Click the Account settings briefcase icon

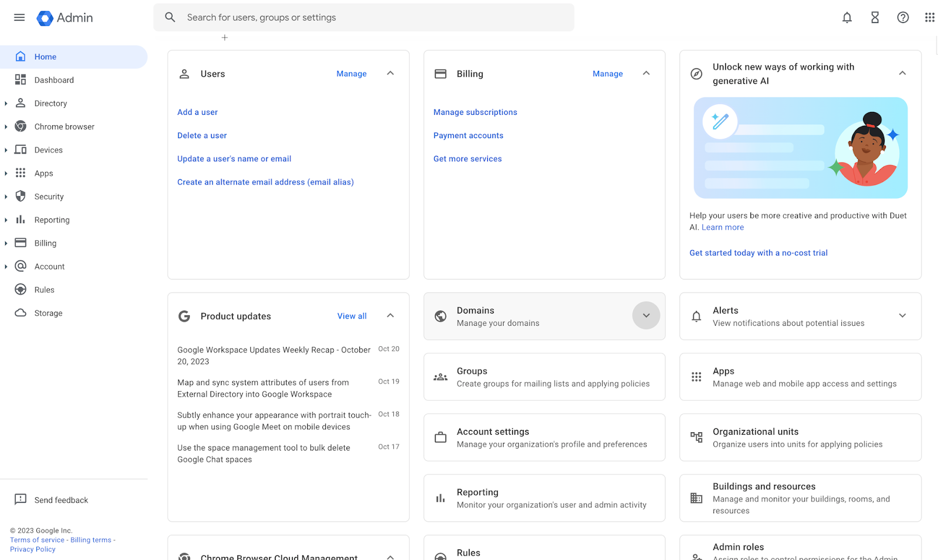(440, 438)
